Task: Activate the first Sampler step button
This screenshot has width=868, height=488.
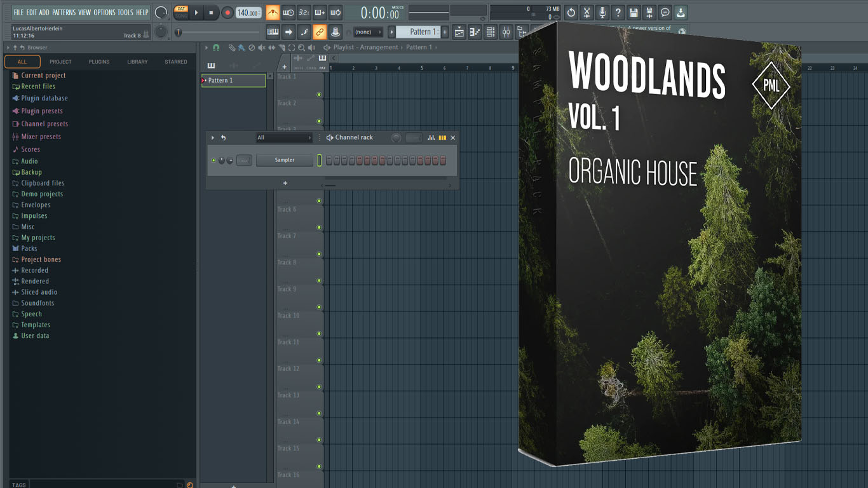Action: click(329, 161)
